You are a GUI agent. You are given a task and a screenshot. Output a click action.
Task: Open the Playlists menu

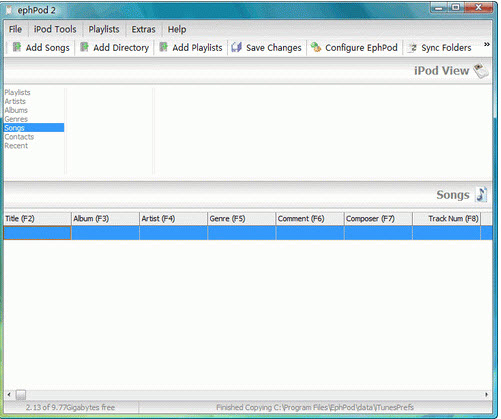coord(104,29)
